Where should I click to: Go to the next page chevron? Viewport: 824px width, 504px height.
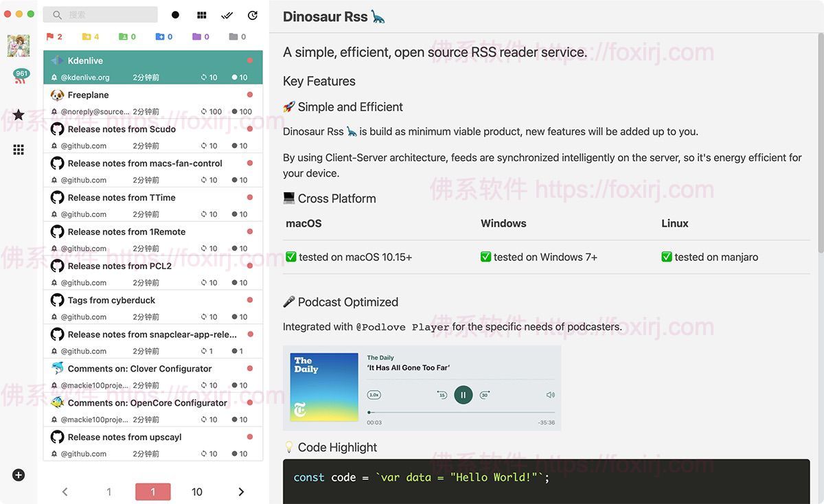[241, 492]
